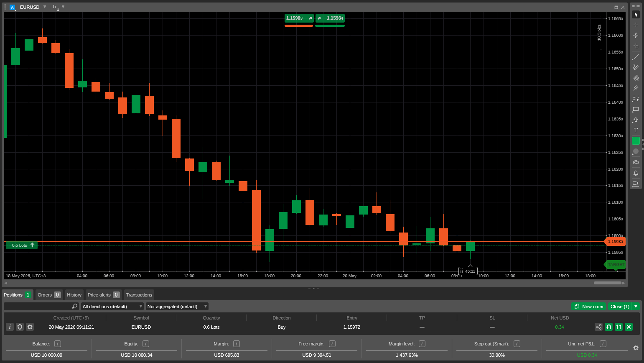Screen dimensions: 644x363
Task: Select the Andrews pitchfork tool
Action: coord(636,88)
